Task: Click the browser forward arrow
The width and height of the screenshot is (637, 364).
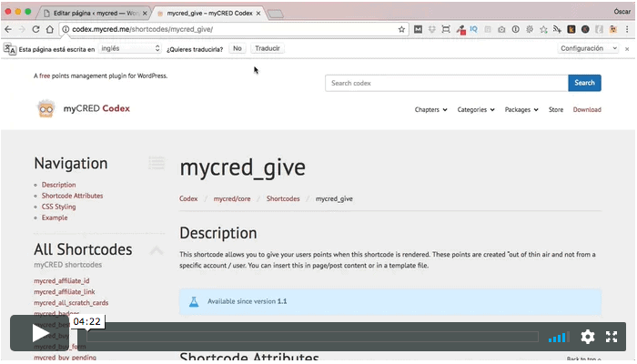Action: 22,29
